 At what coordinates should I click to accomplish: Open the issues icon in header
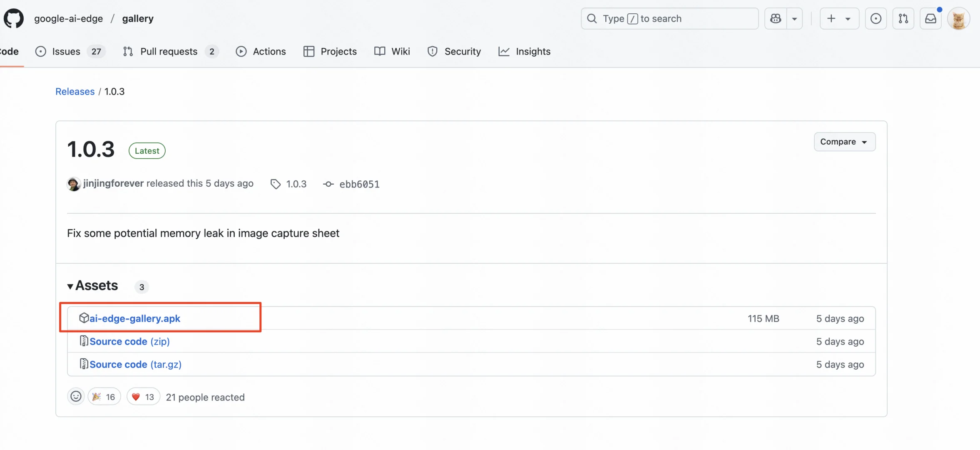[x=876, y=19]
